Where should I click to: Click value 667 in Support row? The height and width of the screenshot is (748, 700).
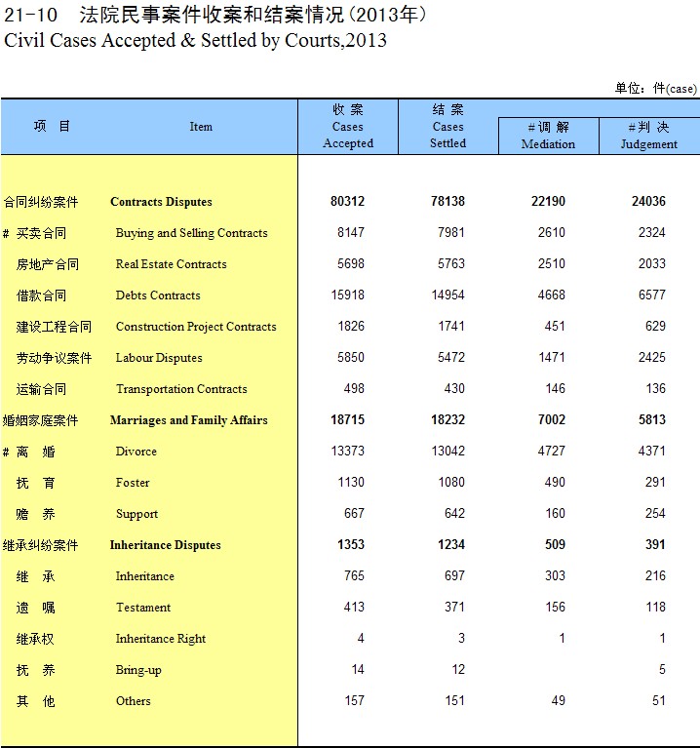(354, 514)
